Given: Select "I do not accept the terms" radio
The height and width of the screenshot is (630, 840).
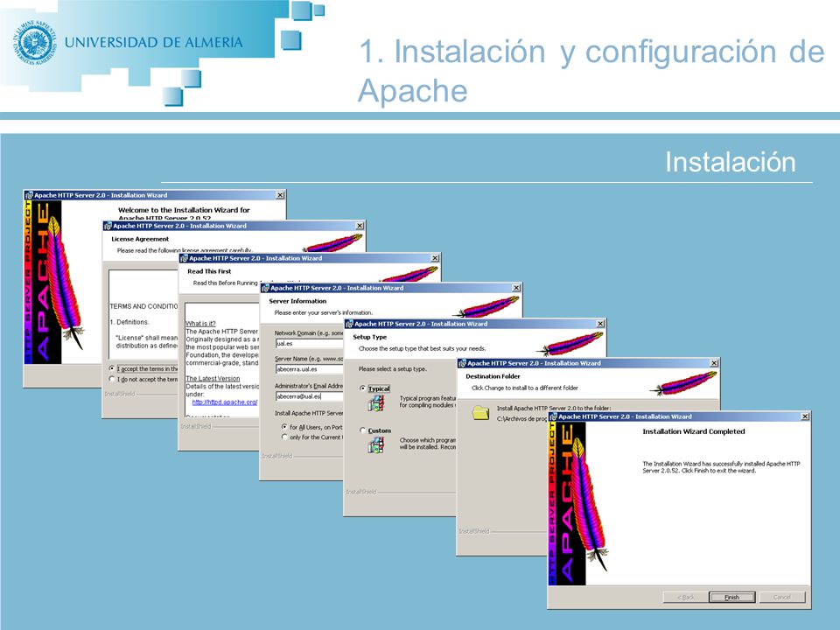Looking at the screenshot, I should click(x=111, y=379).
